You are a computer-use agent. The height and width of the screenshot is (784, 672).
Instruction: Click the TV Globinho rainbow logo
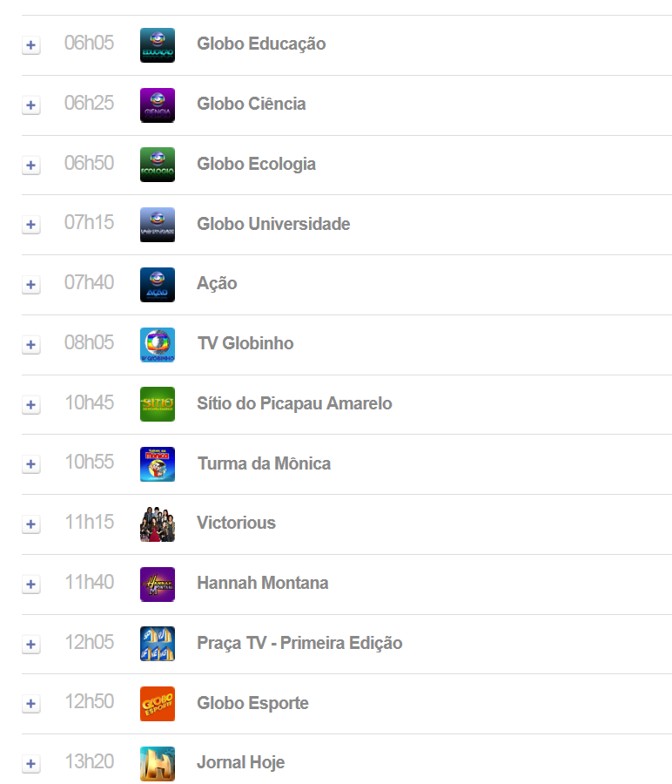(158, 344)
